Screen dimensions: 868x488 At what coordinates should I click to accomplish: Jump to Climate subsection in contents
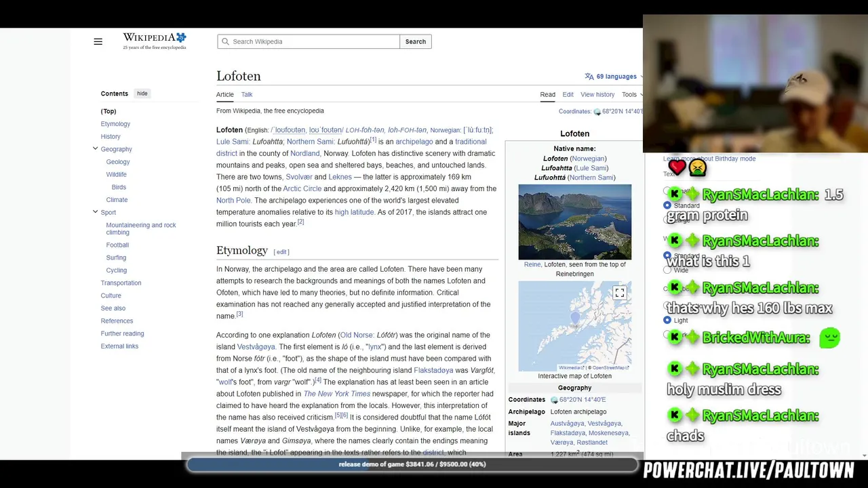117,200
